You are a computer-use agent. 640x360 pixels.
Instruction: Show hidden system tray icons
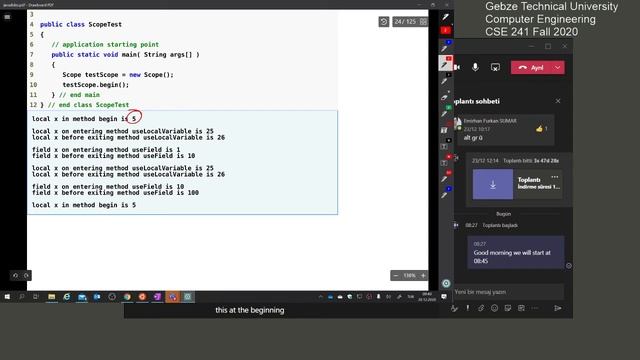(x=320, y=297)
